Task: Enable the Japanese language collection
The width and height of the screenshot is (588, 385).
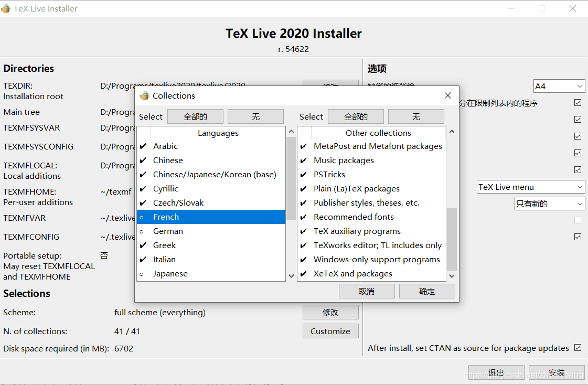Action: [211, 274]
